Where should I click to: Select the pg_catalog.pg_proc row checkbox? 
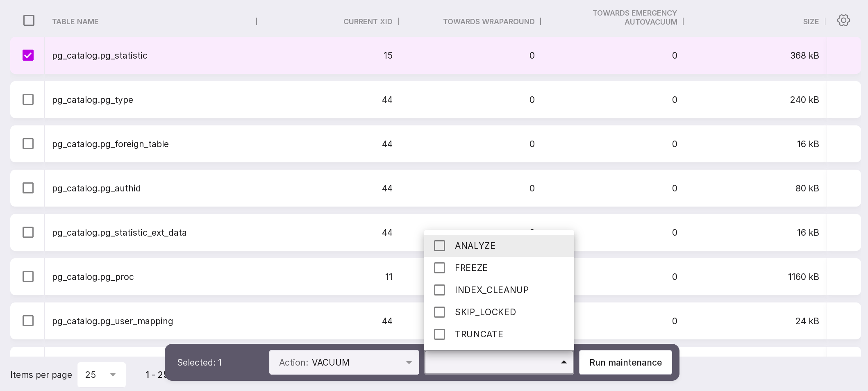tap(28, 277)
